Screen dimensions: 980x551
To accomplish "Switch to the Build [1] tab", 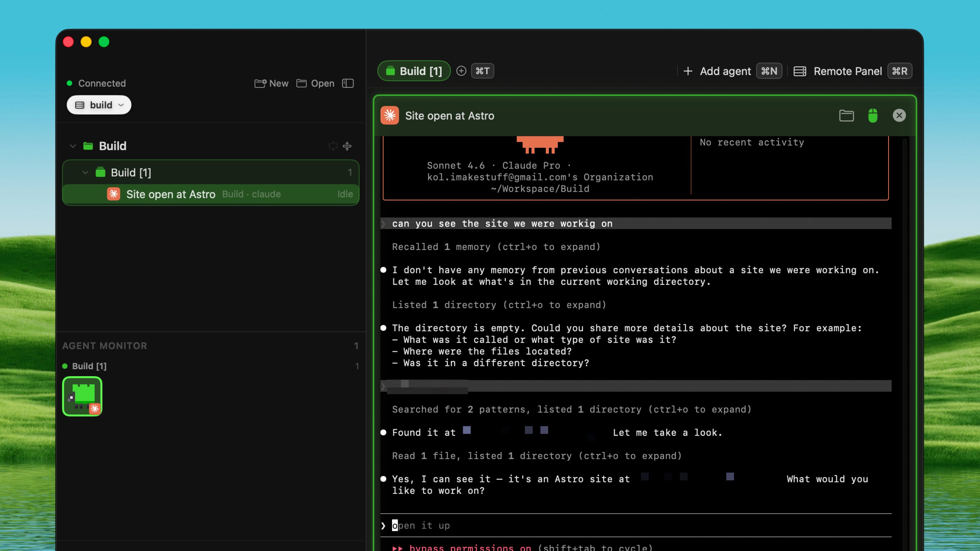I will pyautogui.click(x=414, y=71).
